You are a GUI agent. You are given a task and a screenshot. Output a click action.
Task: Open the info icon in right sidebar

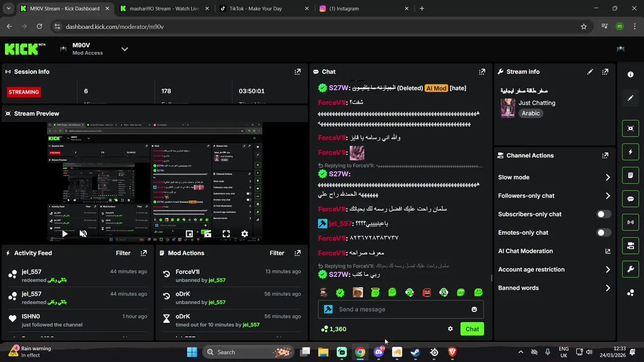[x=630, y=74]
